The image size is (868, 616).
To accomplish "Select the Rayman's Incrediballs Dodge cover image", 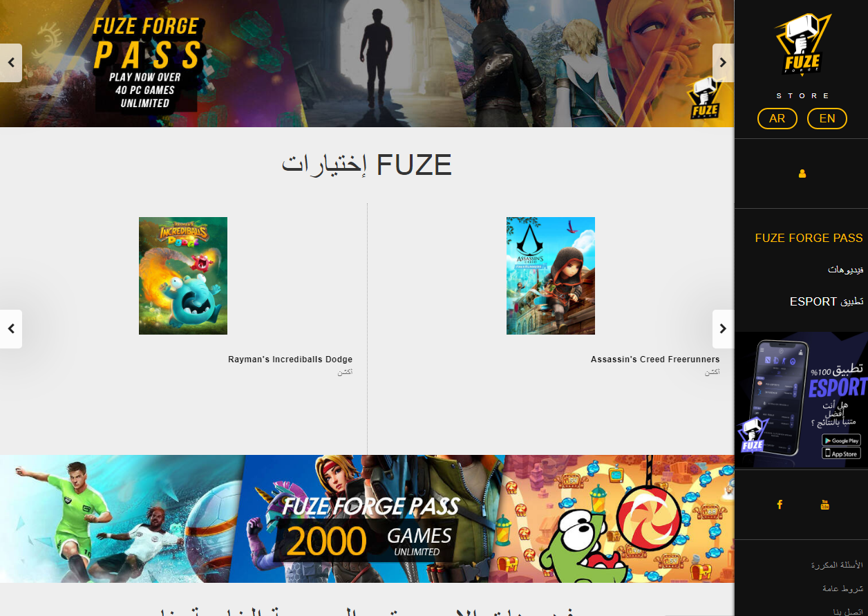I will 183,276.
